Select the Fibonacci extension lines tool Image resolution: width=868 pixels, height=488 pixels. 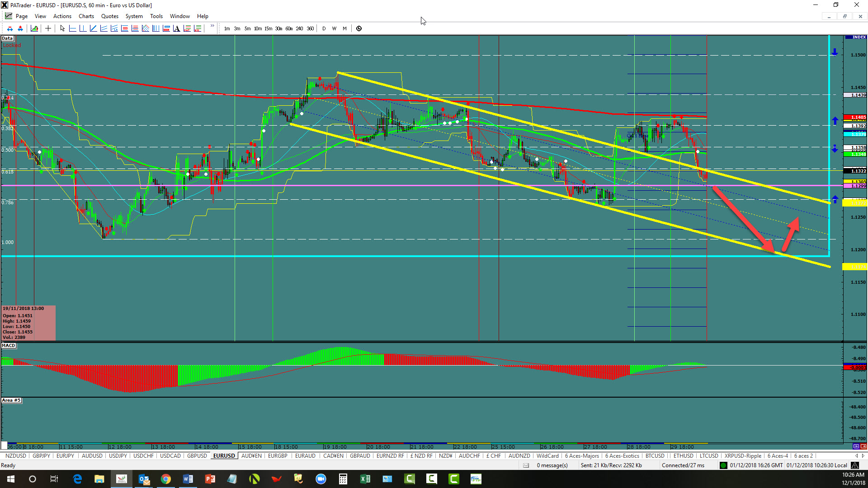click(x=135, y=28)
